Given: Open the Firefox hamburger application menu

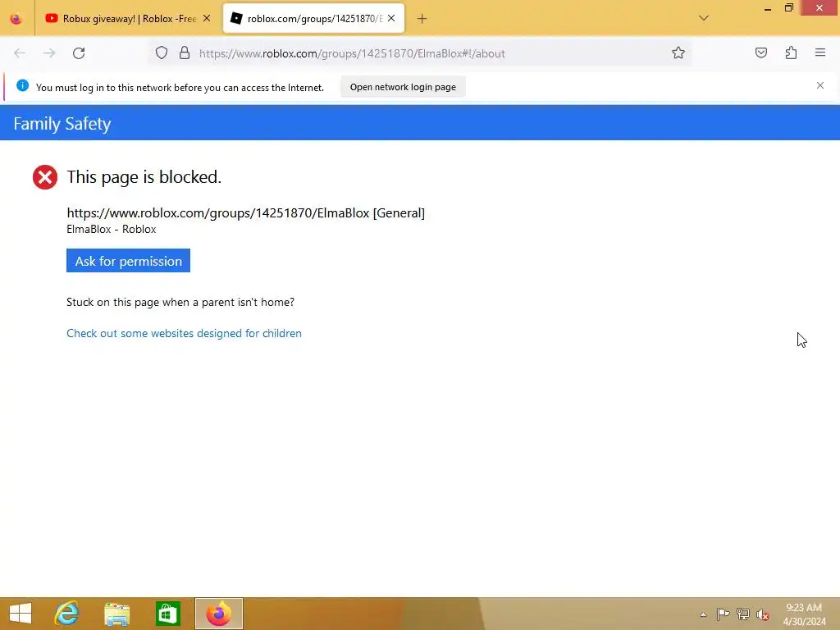Looking at the screenshot, I should point(820,52).
